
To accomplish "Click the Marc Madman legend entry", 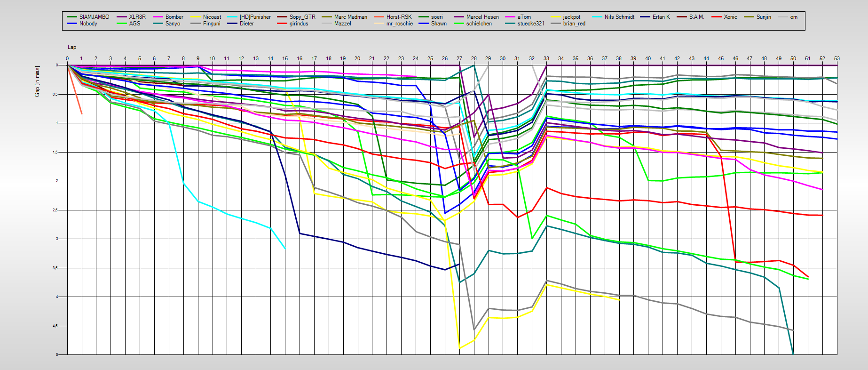I will point(350,17).
